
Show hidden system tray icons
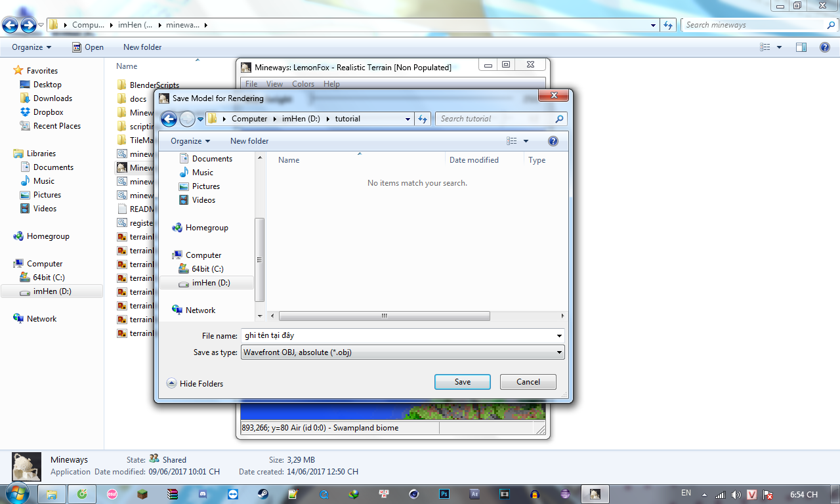click(705, 495)
